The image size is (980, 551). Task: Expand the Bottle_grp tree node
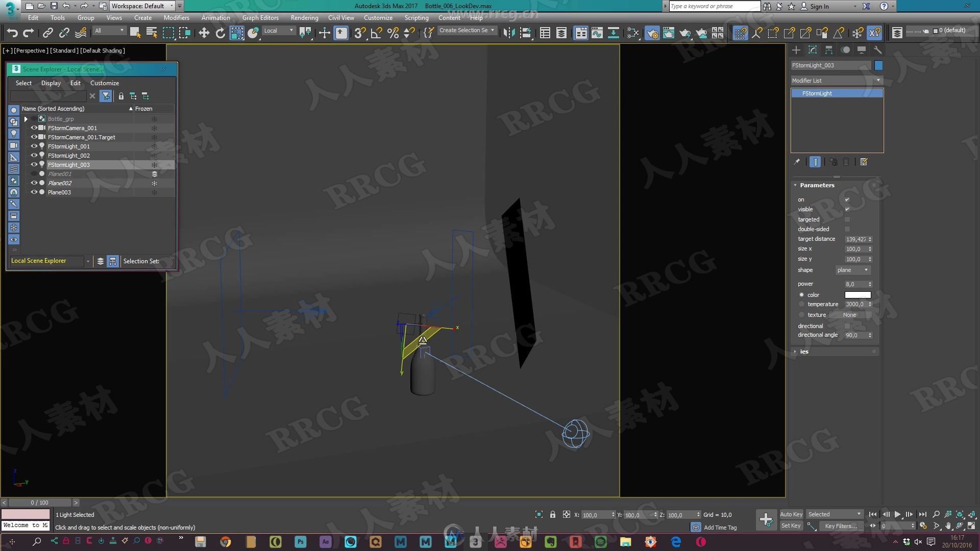(x=26, y=118)
